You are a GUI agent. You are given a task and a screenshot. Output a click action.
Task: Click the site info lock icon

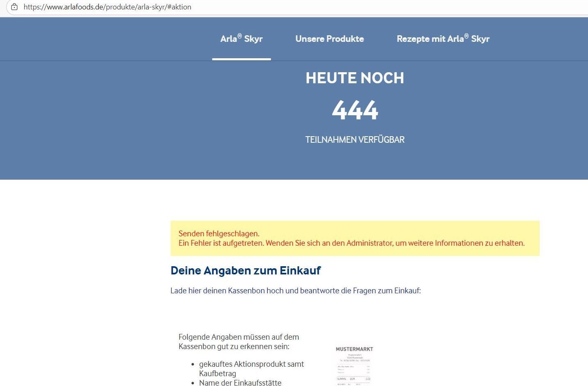click(x=14, y=7)
